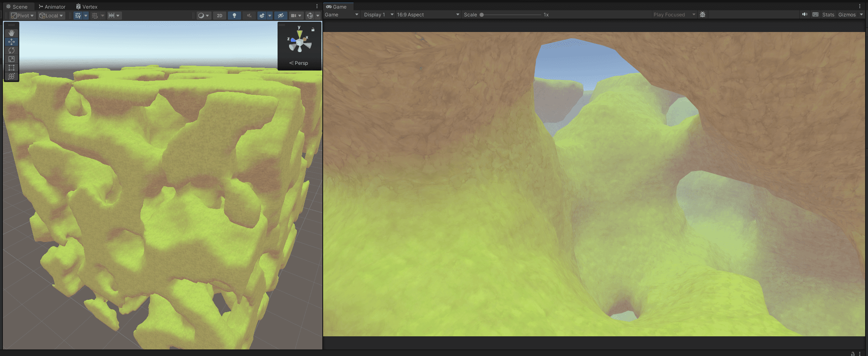Toggle the shortcuts keyboard icon

(x=815, y=14)
